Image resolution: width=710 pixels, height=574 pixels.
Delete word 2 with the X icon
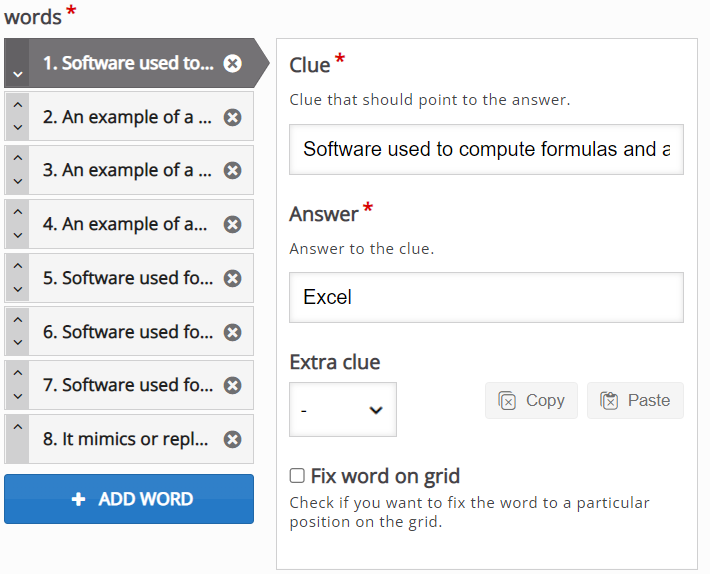[x=232, y=118]
